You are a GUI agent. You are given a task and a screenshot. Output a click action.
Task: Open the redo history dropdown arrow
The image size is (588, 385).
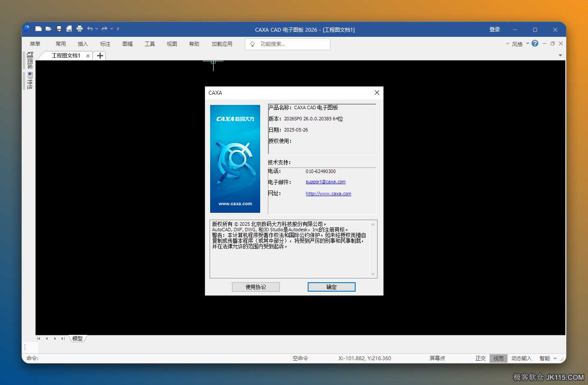tap(112, 29)
